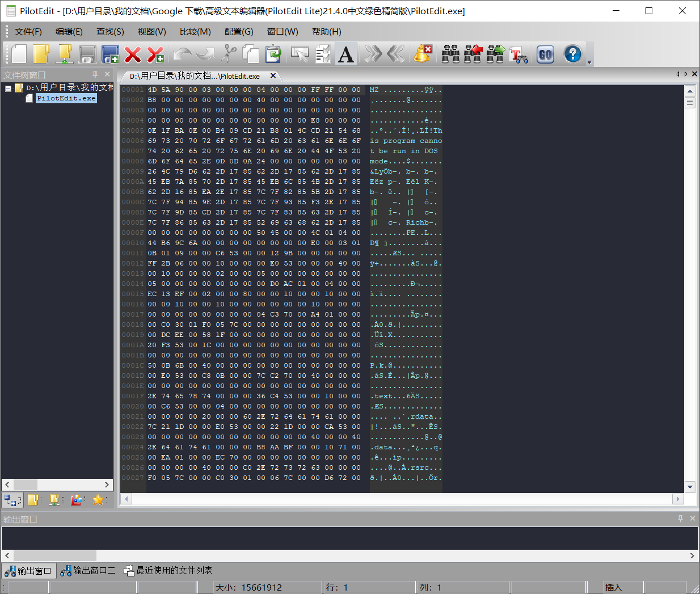
Task: Open FTP file via network folder icon
Action: pos(64,54)
